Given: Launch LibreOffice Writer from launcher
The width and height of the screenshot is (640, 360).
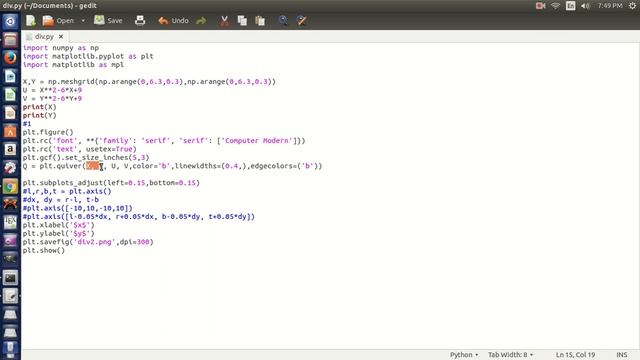Looking at the screenshot, I should [10, 76].
